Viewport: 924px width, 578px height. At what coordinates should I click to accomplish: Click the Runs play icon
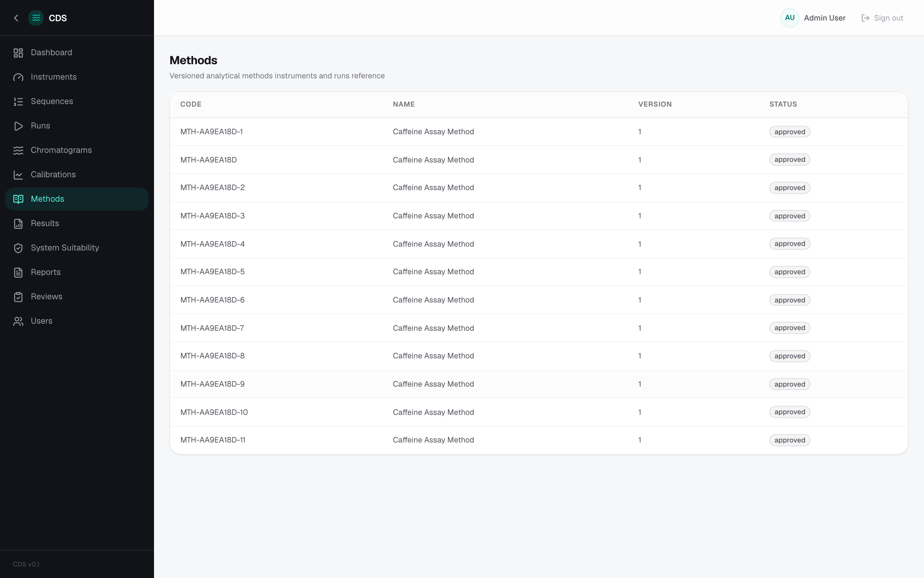(18, 126)
